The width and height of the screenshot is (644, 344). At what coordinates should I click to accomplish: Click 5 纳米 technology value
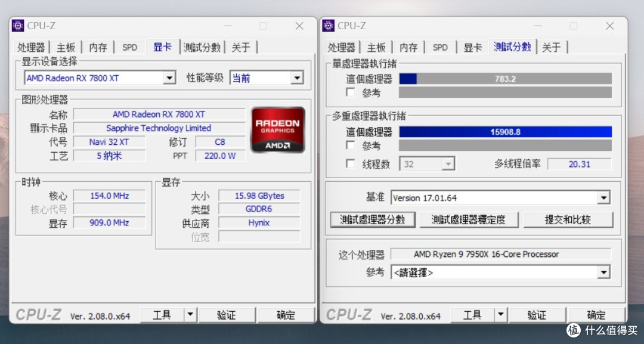109,156
